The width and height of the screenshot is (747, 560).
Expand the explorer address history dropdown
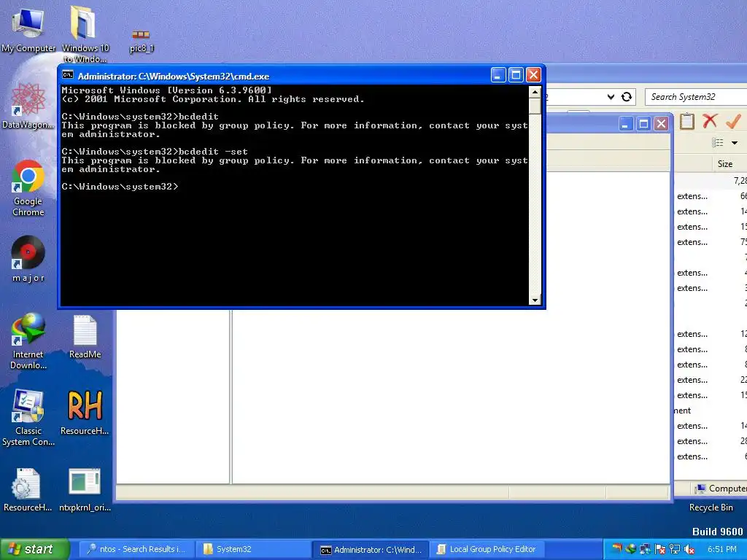[x=611, y=97]
